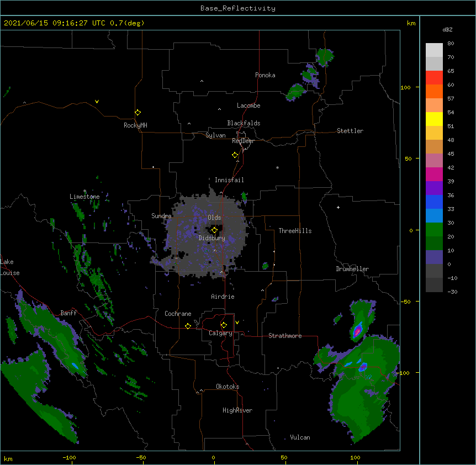Click the RedDeer city label

click(243, 141)
